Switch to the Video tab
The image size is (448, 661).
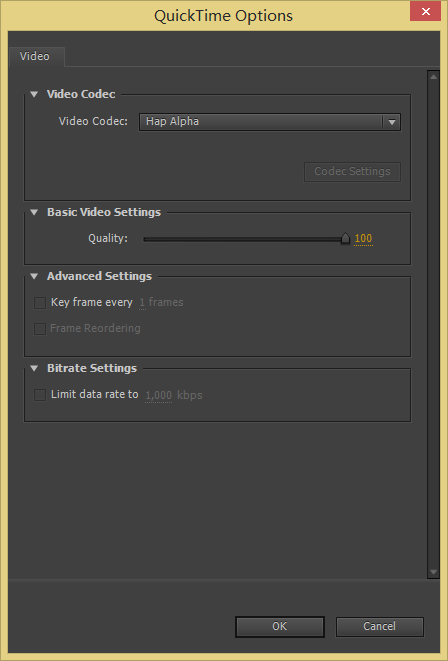tap(35, 56)
